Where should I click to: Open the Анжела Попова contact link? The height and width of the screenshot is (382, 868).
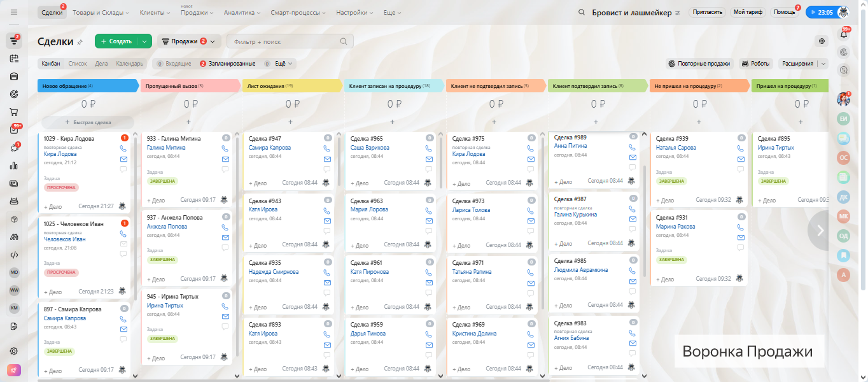coord(167,227)
